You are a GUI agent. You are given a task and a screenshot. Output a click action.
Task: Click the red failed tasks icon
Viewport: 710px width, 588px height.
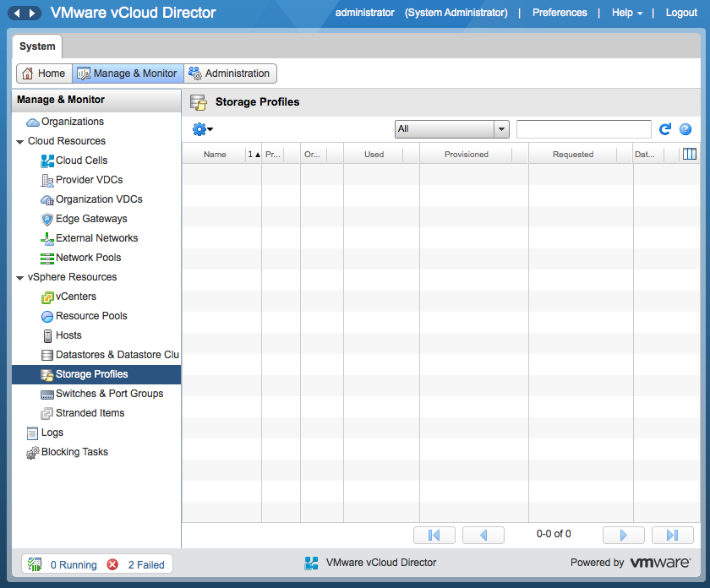pos(112,564)
